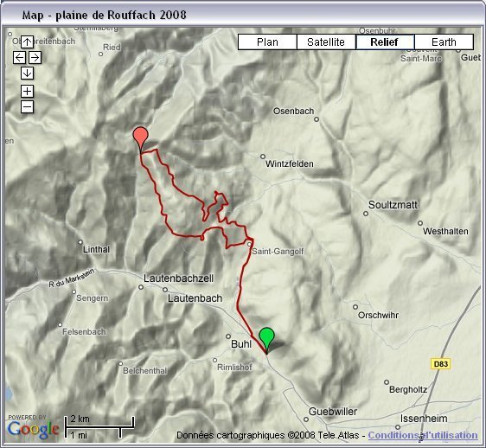Screen dimensions: 486x448
Task: Click the Saint-Gangolf label
Action: click(278, 251)
